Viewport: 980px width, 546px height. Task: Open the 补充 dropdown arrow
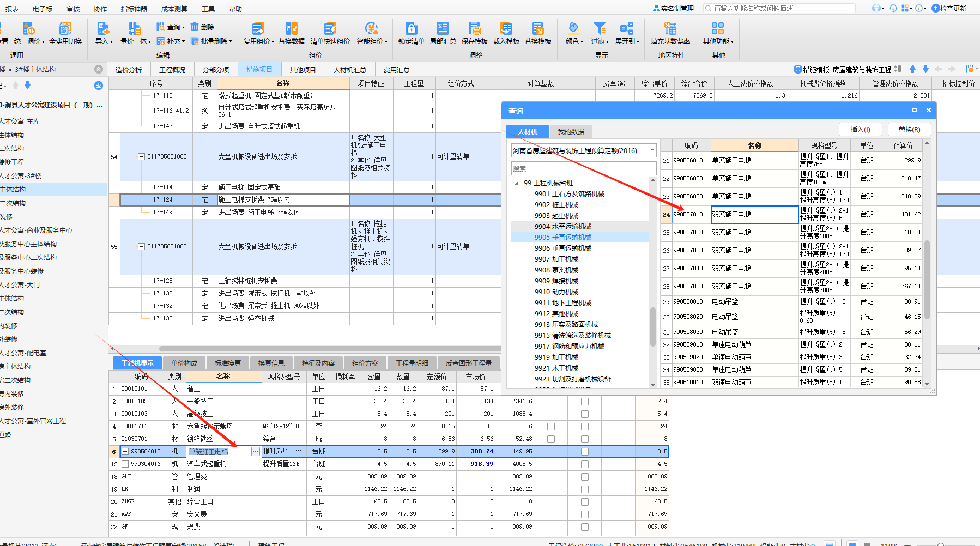(184, 41)
